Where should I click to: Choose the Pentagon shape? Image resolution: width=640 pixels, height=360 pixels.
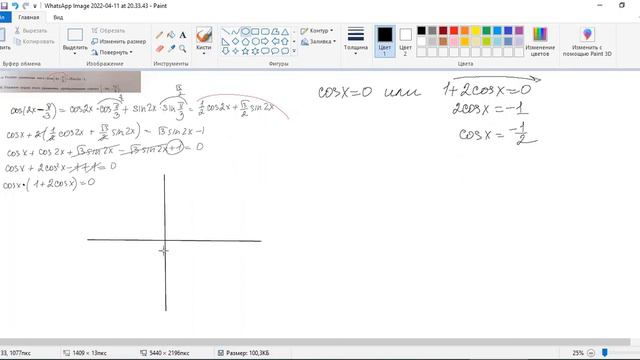click(245, 41)
